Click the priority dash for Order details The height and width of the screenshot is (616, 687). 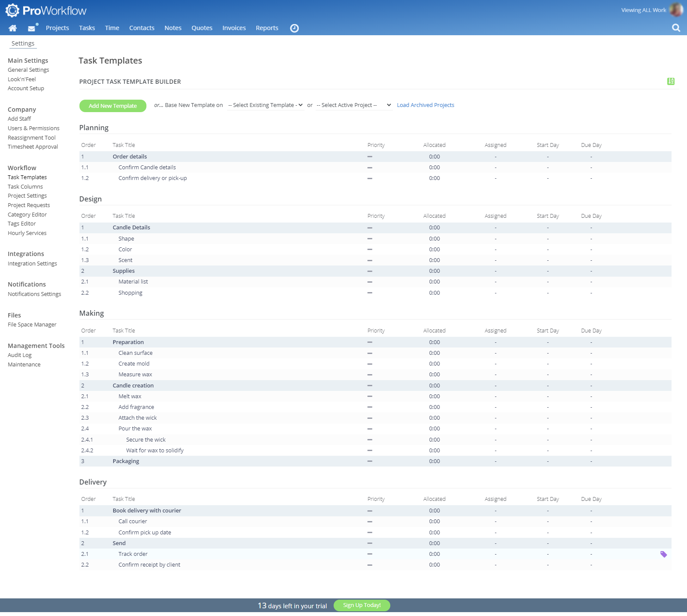click(x=370, y=157)
